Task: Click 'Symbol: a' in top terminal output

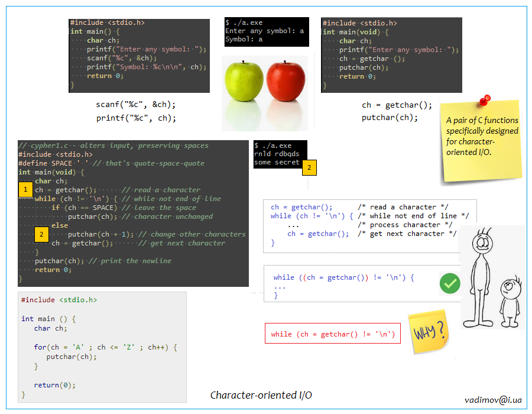Action: click(x=244, y=40)
